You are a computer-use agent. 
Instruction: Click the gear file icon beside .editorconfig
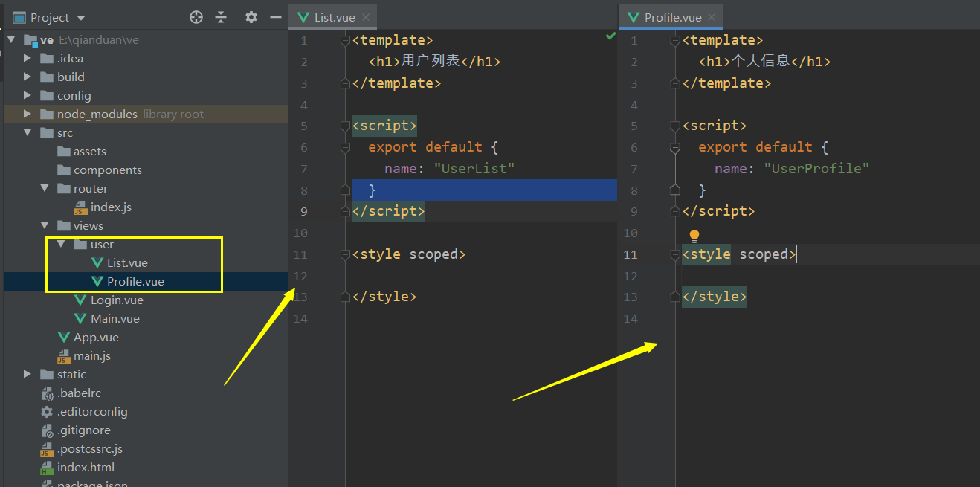(47, 411)
